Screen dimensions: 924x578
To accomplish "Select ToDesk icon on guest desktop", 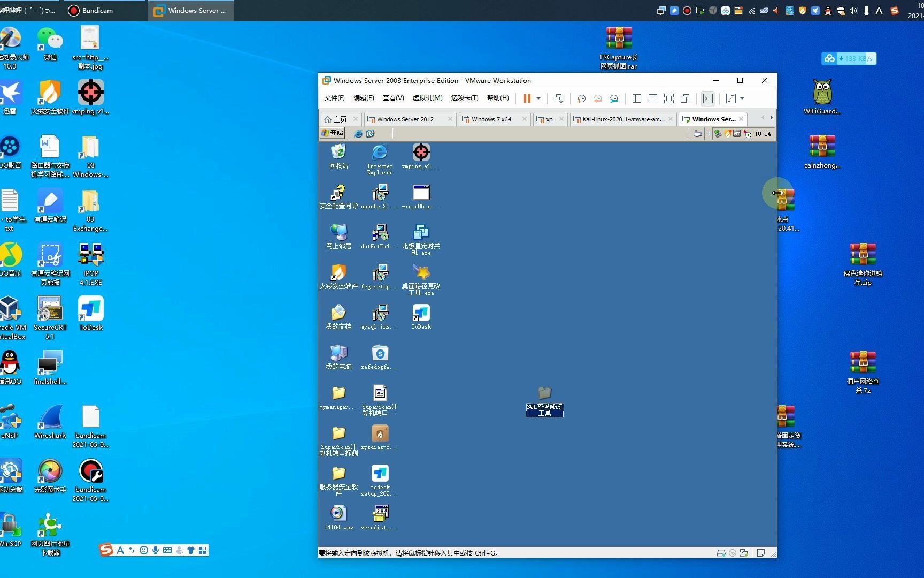I will [x=421, y=317].
